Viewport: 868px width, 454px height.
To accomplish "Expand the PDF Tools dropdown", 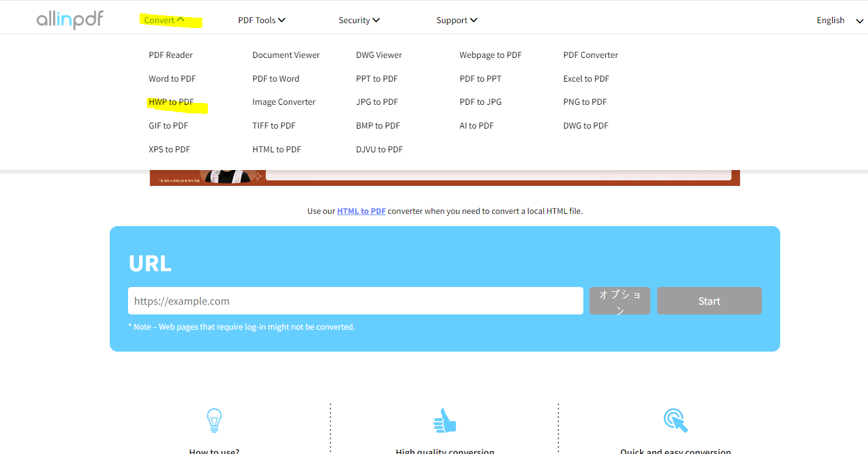I will pyautogui.click(x=261, y=20).
